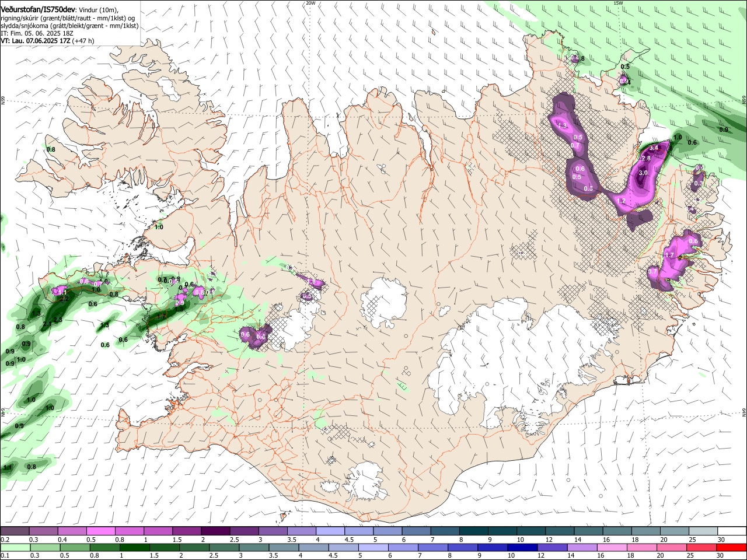
Task: Click the upper legend swatch labeled 1.5
Action: pyautogui.click(x=187, y=531)
